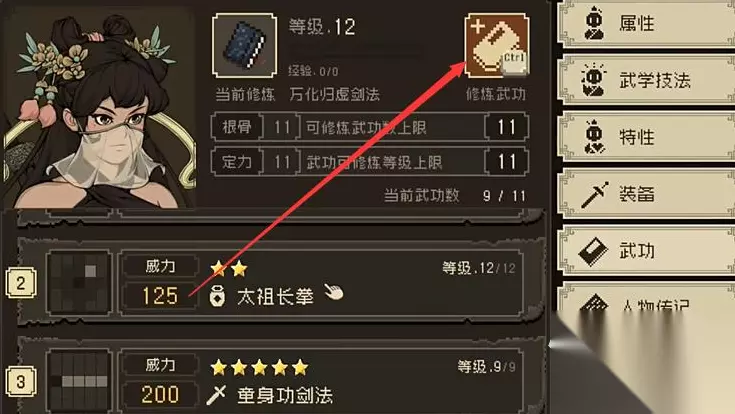Select skill slot number 3
This screenshot has height=414, width=735.
tap(21, 382)
